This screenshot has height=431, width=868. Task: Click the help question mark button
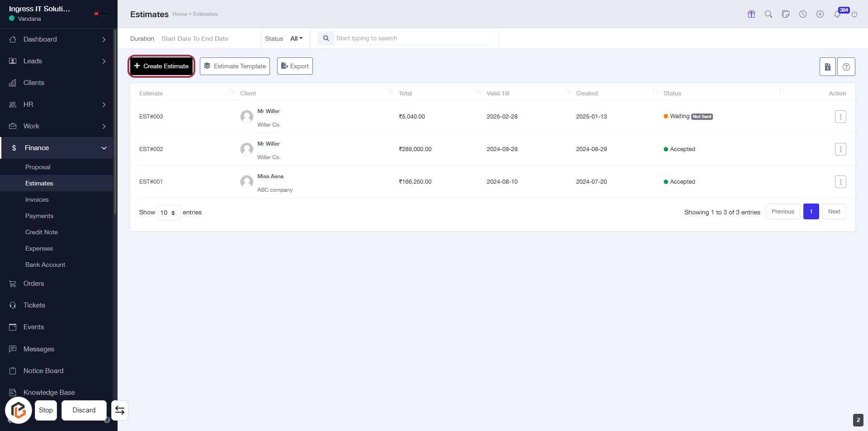point(846,67)
